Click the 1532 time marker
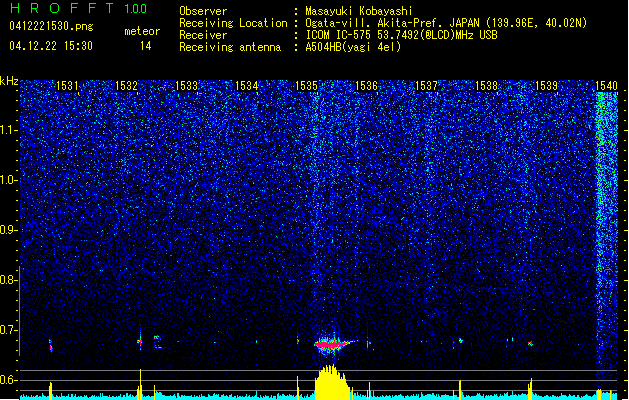The width and height of the screenshot is (629, 400). [x=126, y=85]
